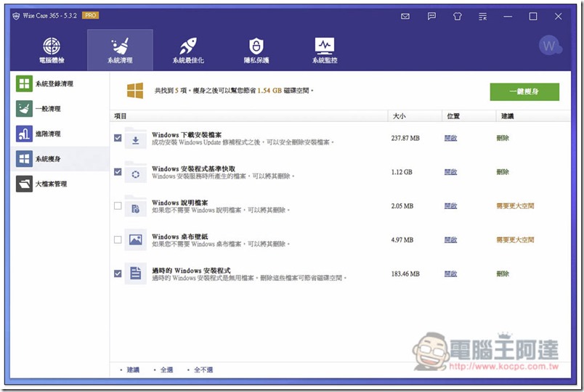Open the menu list icon in the title bar
Screen dimensions: 584x392
point(483,17)
